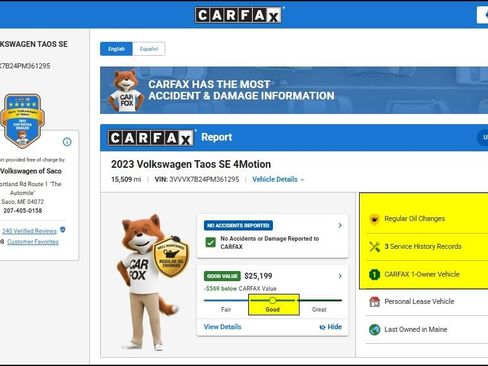488x366 pixels.
Task: Click the Regular Oil Changes shield badge on fox
Action: coord(171,256)
